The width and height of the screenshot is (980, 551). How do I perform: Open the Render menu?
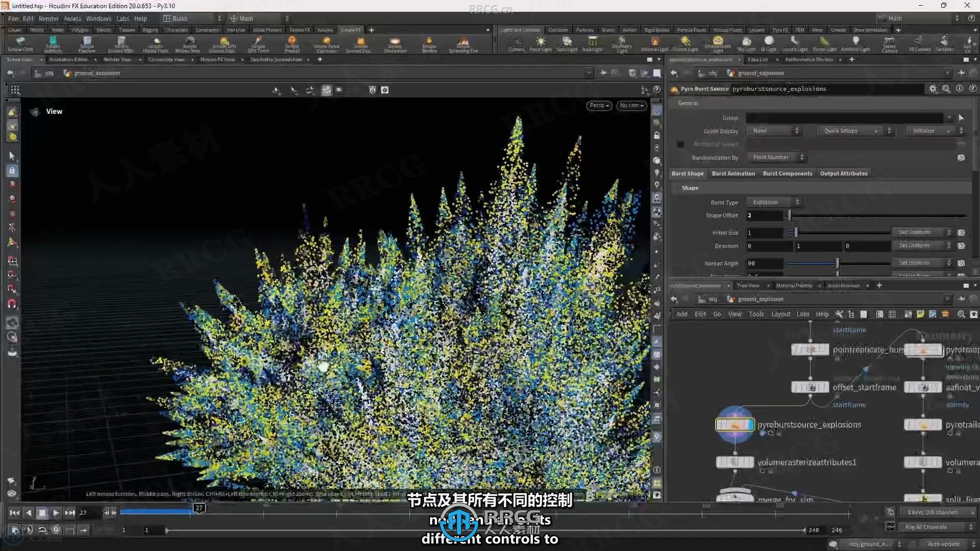(48, 18)
